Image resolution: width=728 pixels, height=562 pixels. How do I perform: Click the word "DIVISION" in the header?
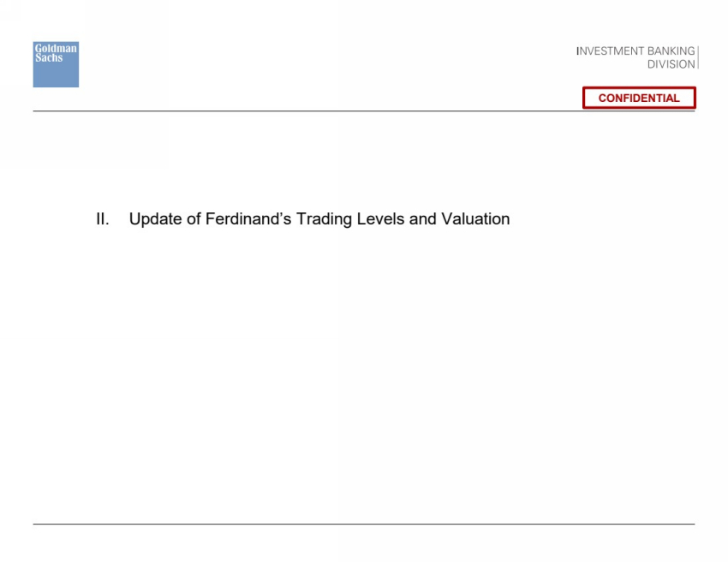pyautogui.click(x=671, y=64)
